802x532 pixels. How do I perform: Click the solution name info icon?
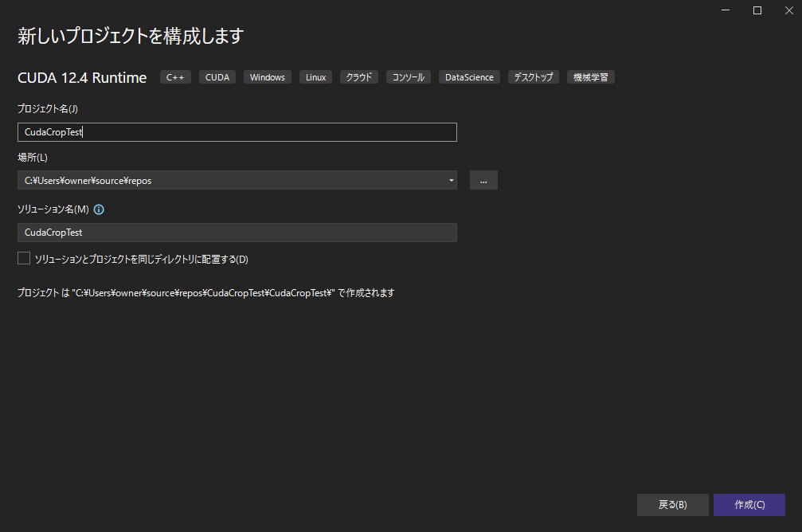click(100, 209)
